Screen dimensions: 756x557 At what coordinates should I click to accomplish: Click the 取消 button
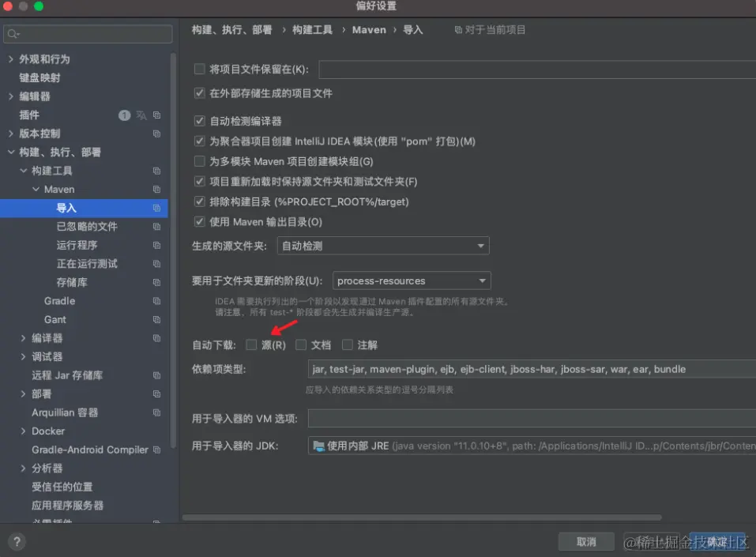click(x=586, y=542)
